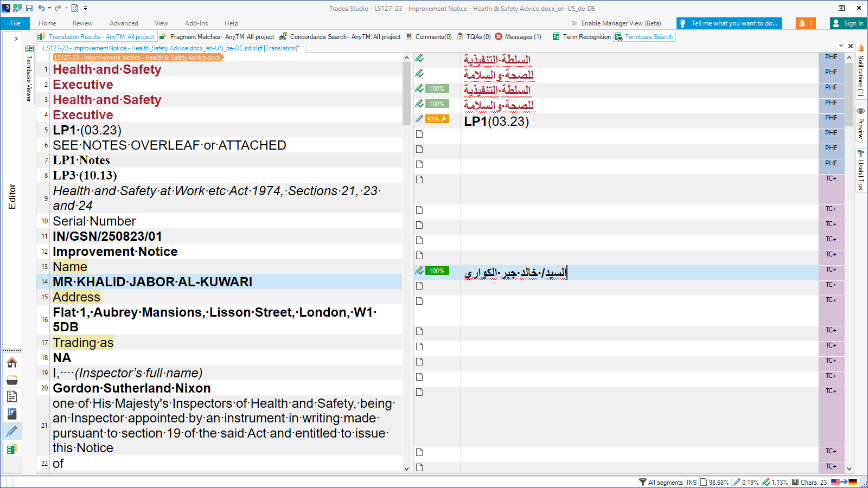Viewport: 868px width, 488px height.
Task: Click the Redo arrow icon
Action: (x=58, y=8)
